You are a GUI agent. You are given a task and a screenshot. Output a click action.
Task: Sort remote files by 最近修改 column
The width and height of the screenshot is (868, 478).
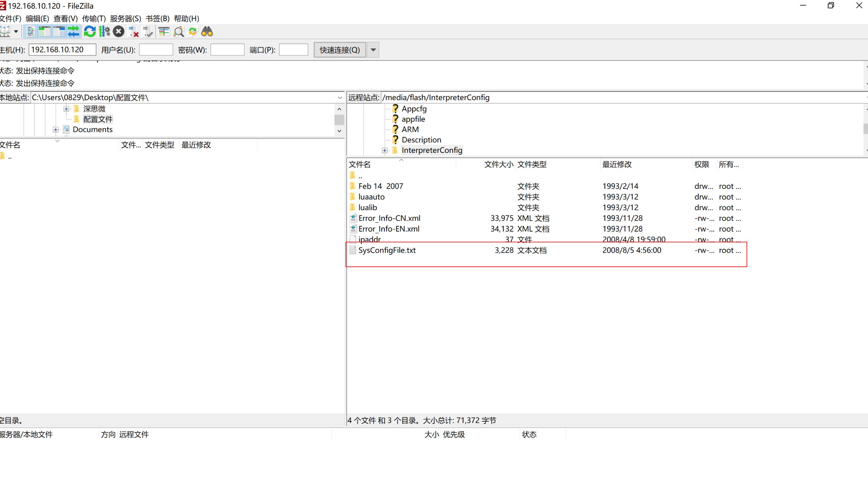click(617, 164)
